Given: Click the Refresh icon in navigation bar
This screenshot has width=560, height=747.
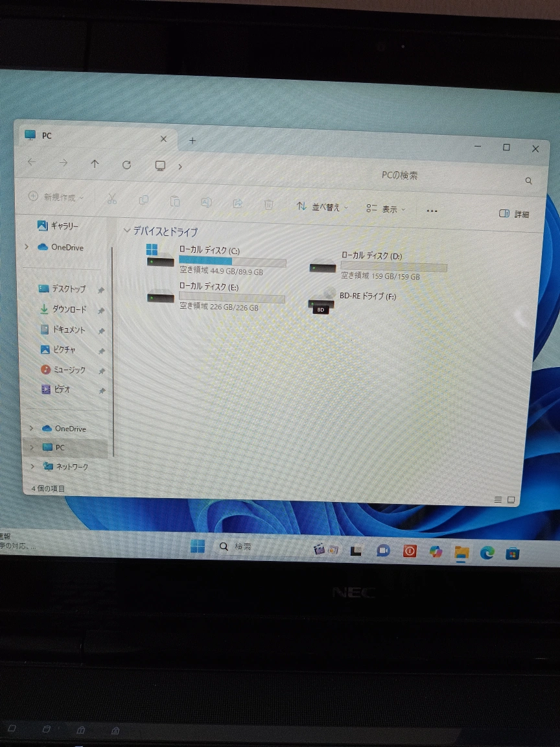Looking at the screenshot, I should point(126,165).
